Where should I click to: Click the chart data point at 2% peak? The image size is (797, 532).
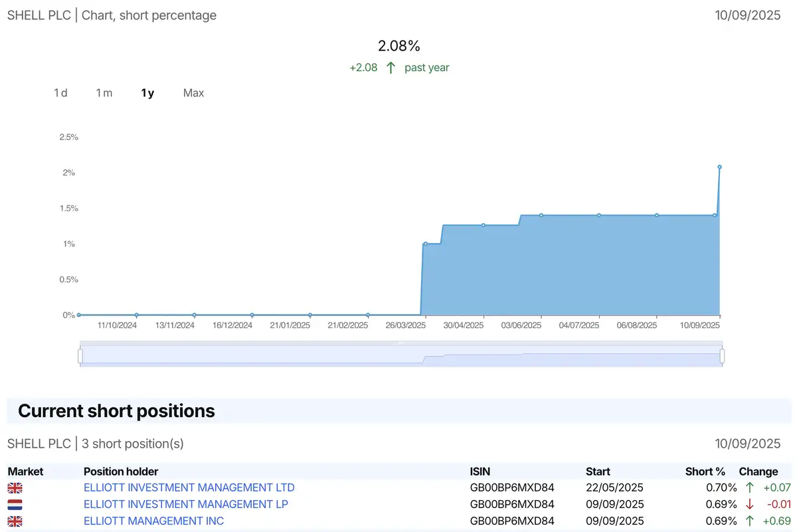720,167
